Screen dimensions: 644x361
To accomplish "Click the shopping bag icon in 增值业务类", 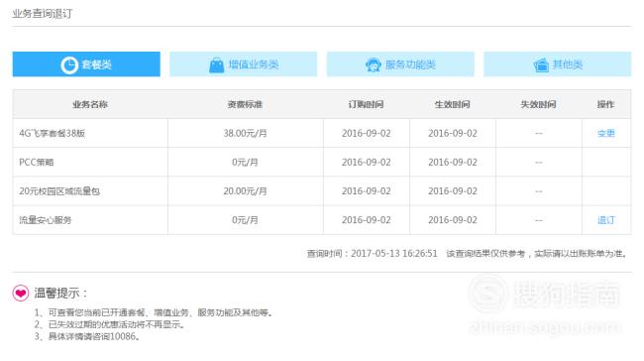I will pyautogui.click(x=216, y=65).
